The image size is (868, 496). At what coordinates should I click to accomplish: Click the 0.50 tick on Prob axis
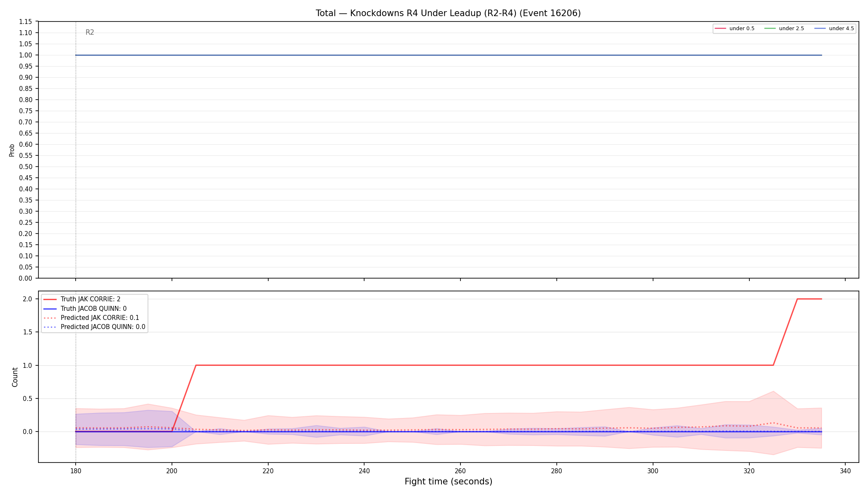pos(26,167)
